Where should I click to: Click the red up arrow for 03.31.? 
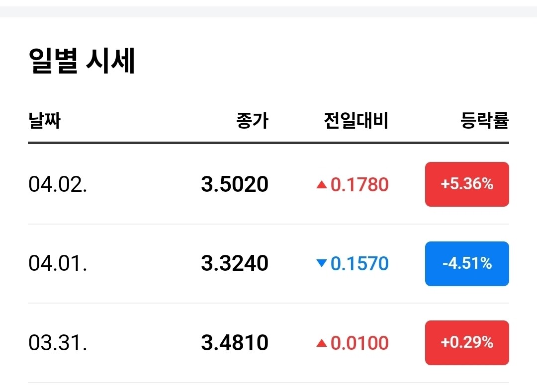(x=321, y=343)
